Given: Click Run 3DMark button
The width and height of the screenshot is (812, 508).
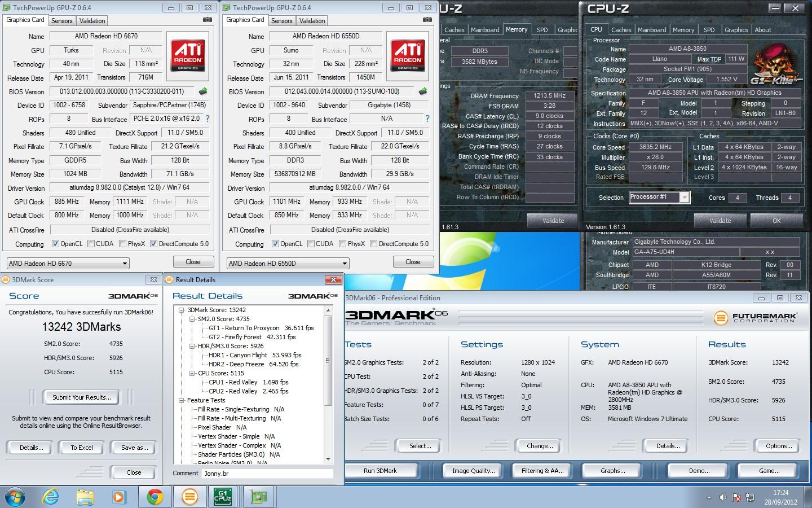Looking at the screenshot, I should [381, 471].
